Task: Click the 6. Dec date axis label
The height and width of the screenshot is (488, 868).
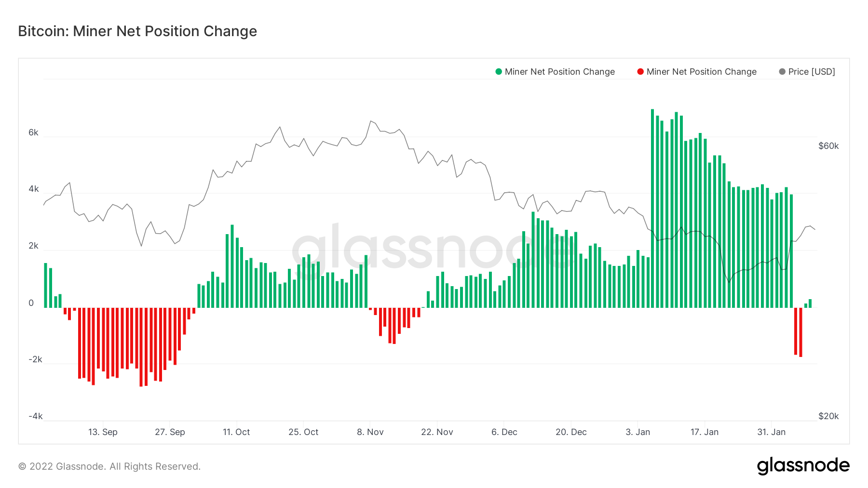Action: point(504,432)
